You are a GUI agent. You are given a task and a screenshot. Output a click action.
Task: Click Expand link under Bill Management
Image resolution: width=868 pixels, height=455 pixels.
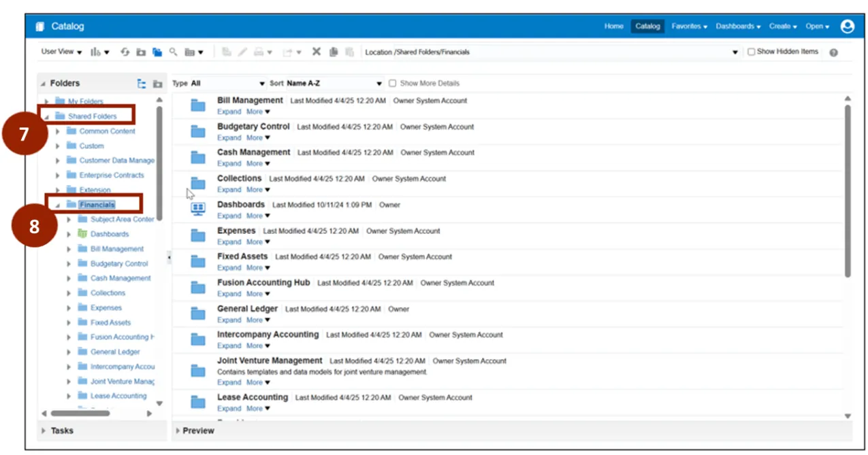[229, 112]
